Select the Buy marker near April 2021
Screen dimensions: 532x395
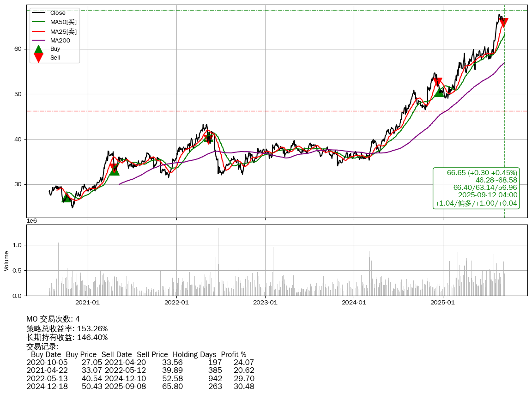[114, 170]
